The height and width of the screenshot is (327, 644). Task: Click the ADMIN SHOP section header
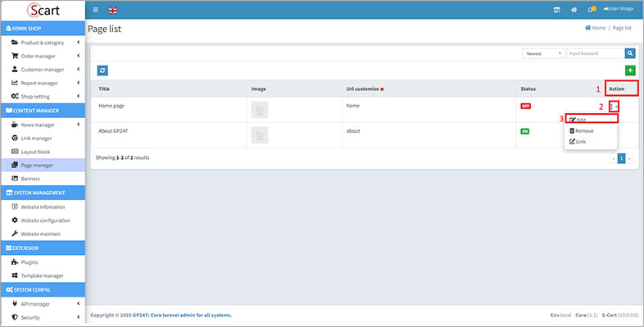tap(43, 29)
